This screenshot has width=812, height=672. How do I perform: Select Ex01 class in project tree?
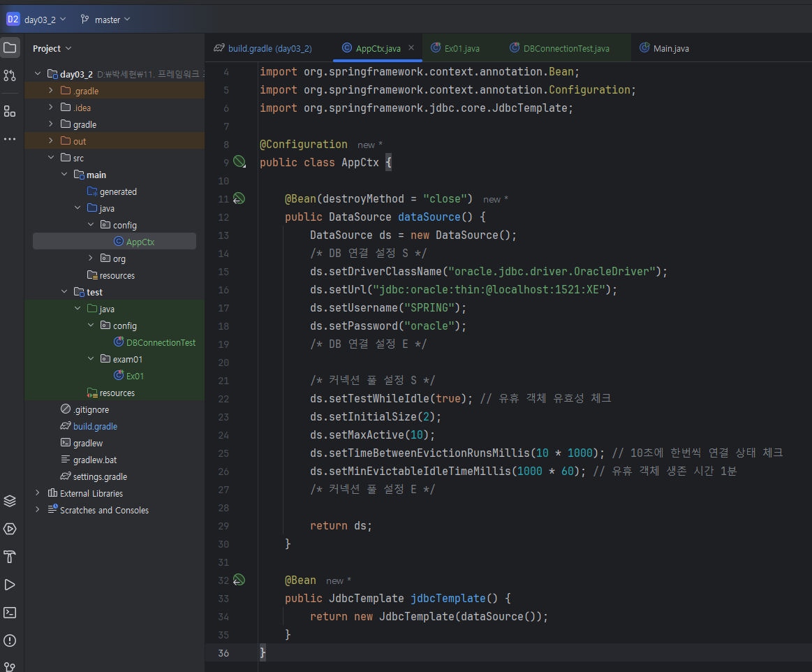coord(129,376)
